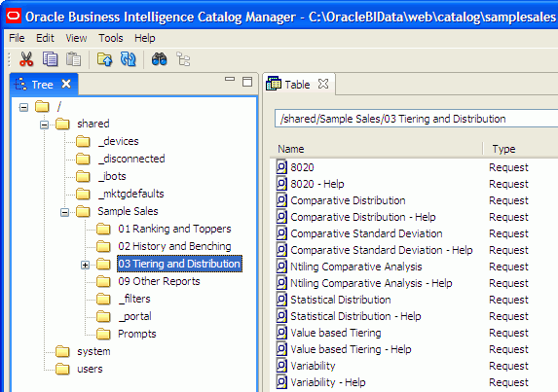Switch to the Table tab
The image size is (558, 392).
(x=297, y=85)
